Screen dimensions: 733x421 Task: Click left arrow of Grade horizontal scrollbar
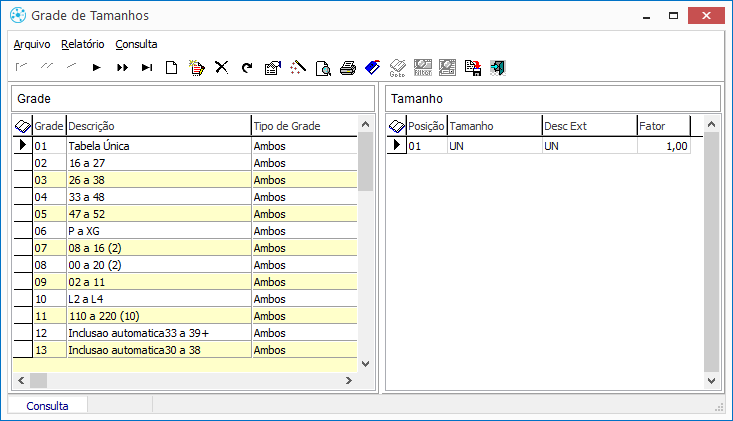click(x=21, y=380)
